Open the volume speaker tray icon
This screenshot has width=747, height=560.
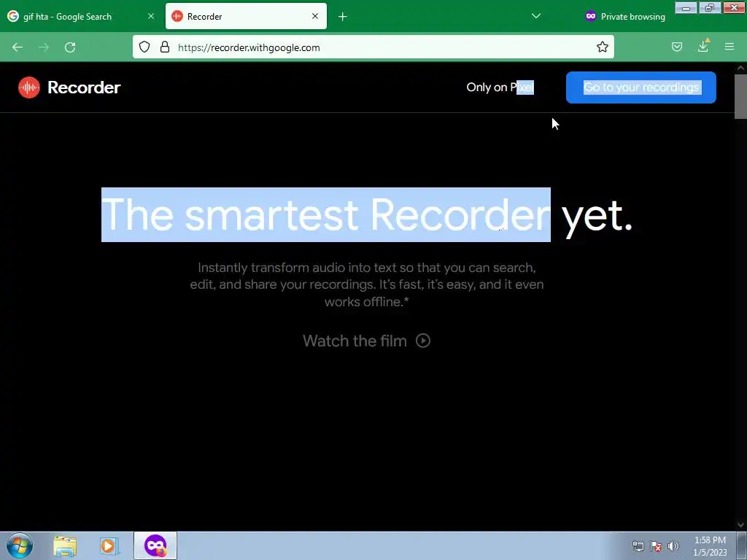[673, 547]
